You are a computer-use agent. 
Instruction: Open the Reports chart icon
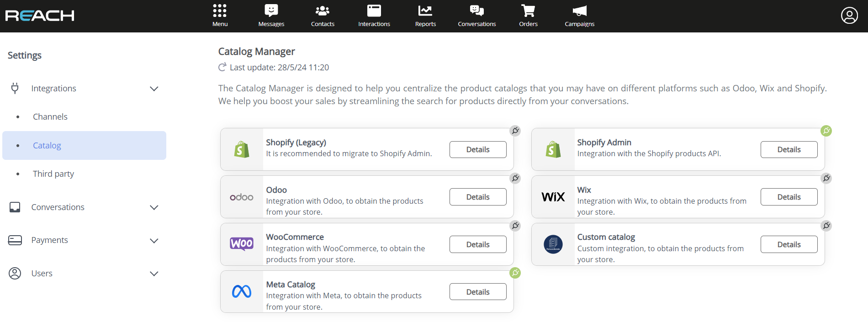pos(425,11)
